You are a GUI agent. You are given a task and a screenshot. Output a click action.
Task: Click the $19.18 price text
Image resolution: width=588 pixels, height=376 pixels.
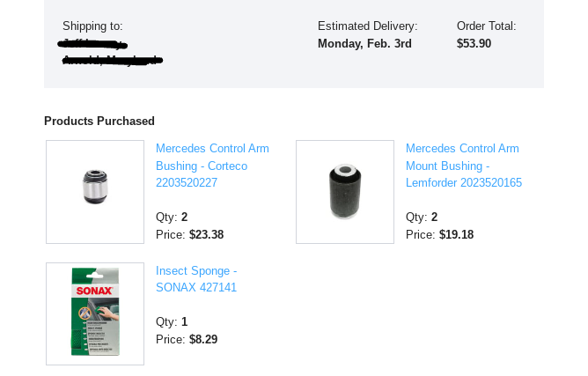pos(456,234)
